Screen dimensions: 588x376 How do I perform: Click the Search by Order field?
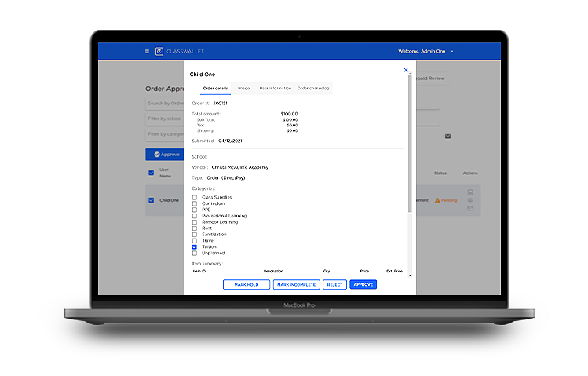(x=165, y=104)
